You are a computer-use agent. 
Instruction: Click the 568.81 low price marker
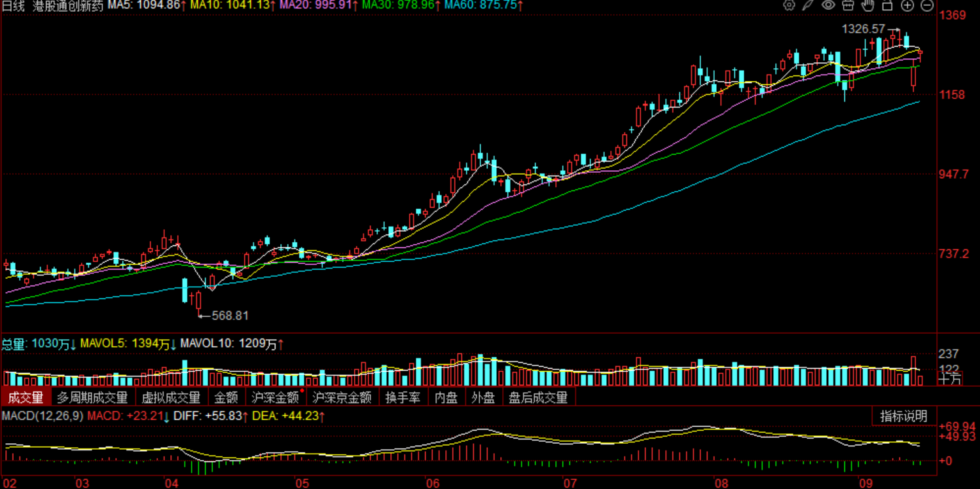230,316
